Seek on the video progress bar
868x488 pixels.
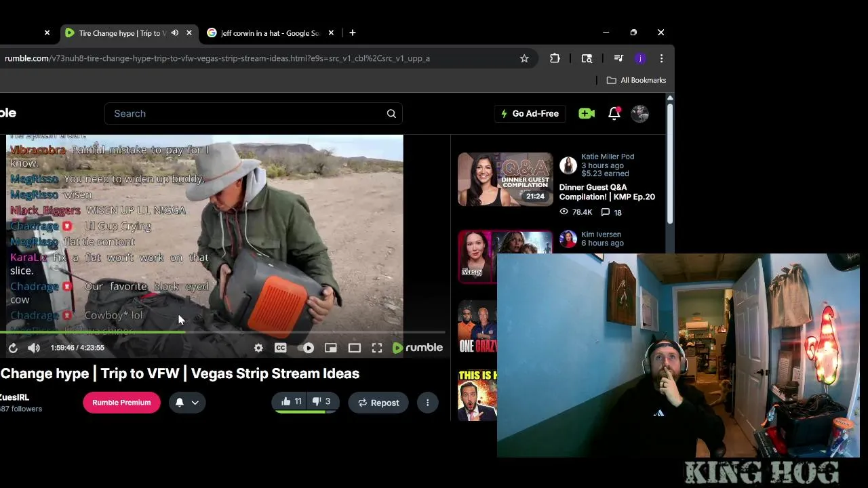coord(222,332)
